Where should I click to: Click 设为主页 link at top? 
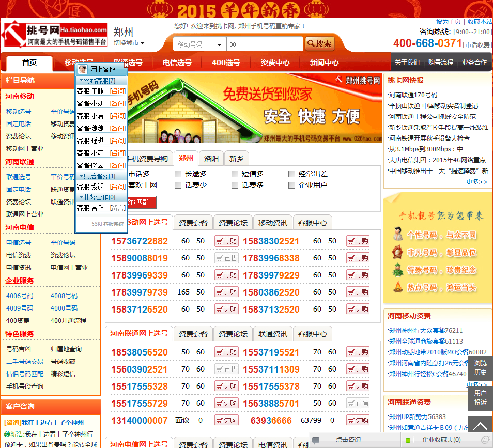coord(449,21)
